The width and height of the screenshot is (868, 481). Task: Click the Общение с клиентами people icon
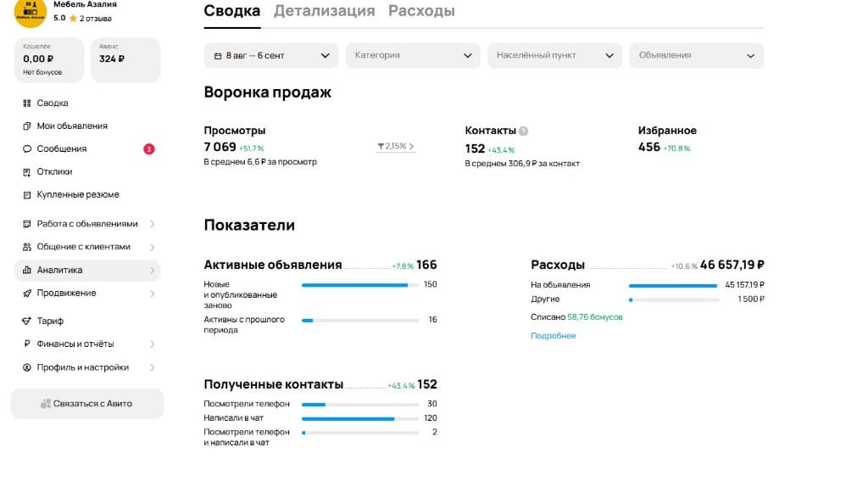coord(26,247)
